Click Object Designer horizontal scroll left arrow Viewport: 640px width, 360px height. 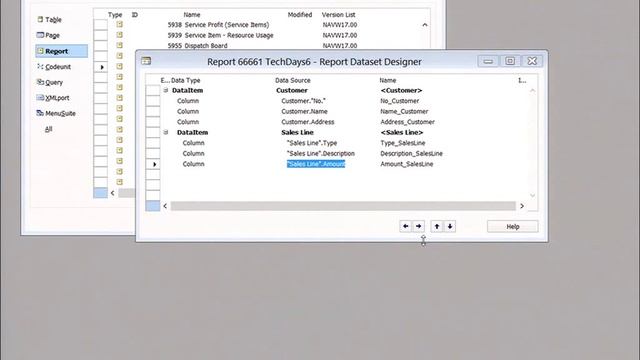coord(113,193)
